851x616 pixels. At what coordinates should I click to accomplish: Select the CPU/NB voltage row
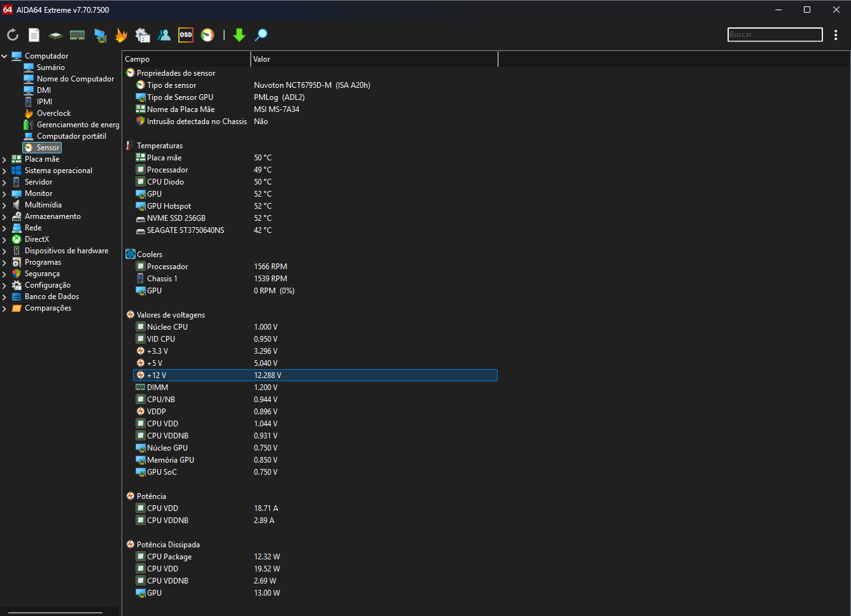click(315, 400)
